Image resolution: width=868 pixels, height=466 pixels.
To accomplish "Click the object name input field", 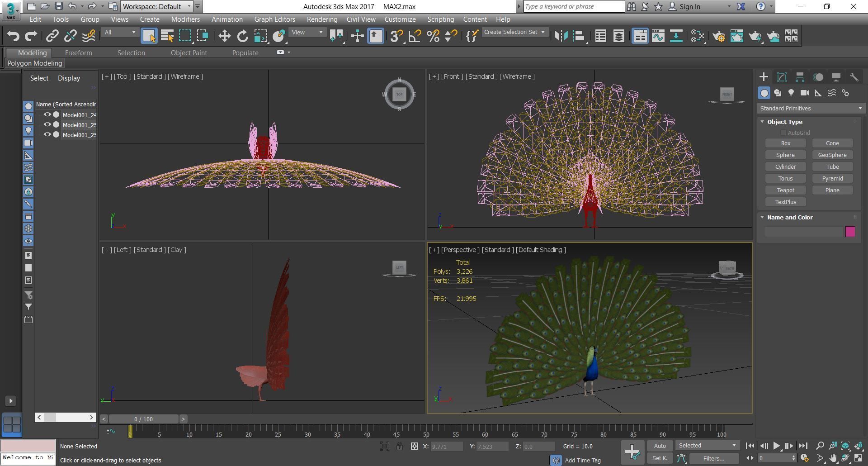I will [803, 232].
